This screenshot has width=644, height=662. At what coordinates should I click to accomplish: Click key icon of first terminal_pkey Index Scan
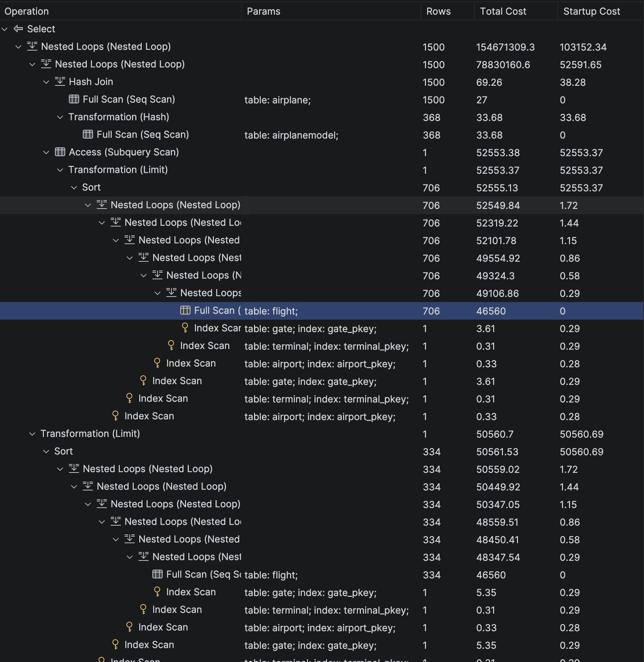tap(171, 345)
